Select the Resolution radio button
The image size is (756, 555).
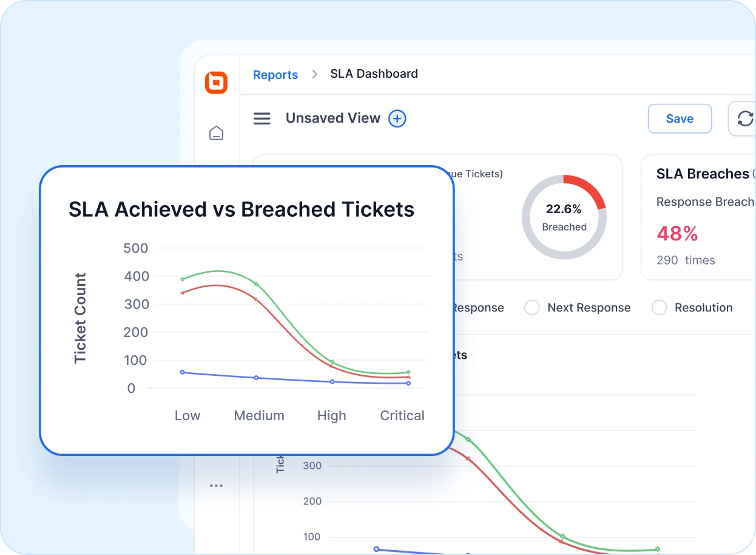pos(659,308)
